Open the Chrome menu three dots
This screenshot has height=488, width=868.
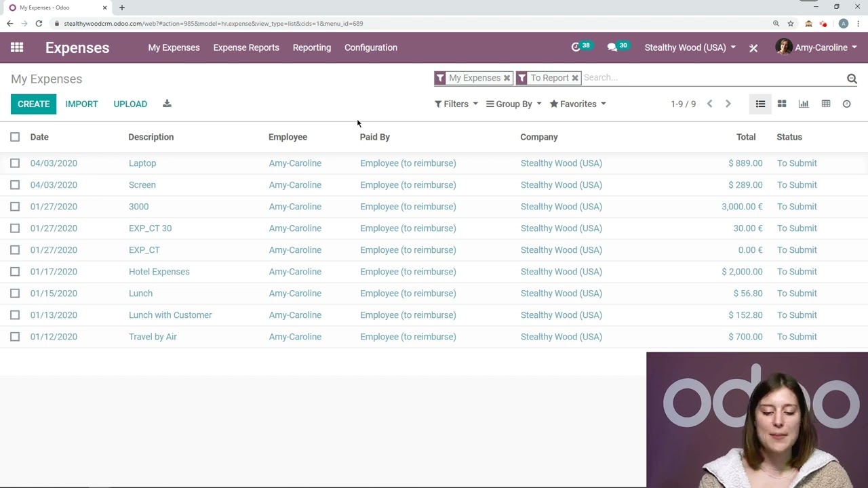(859, 23)
